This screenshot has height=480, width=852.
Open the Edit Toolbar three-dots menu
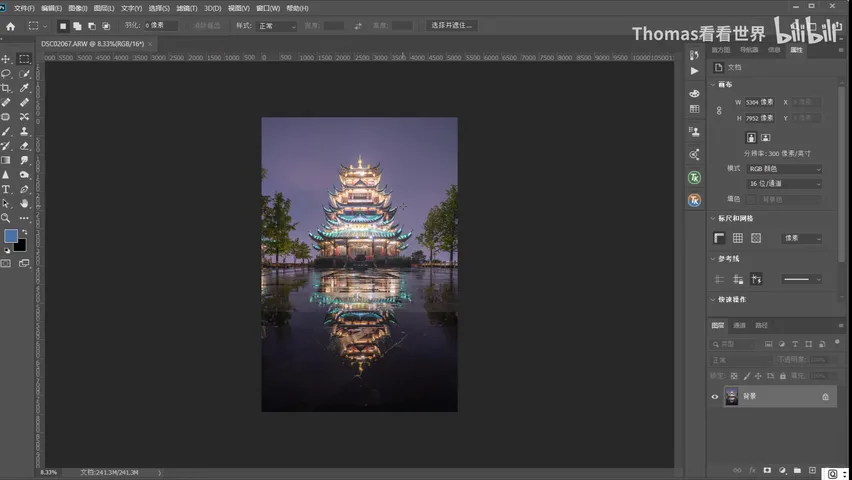(24, 218)
